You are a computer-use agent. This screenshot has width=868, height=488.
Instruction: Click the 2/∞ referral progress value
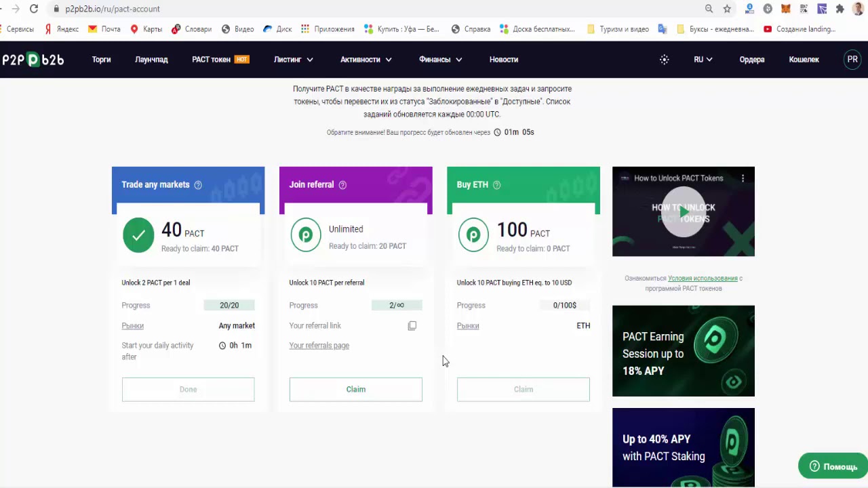tap(397, 306)
